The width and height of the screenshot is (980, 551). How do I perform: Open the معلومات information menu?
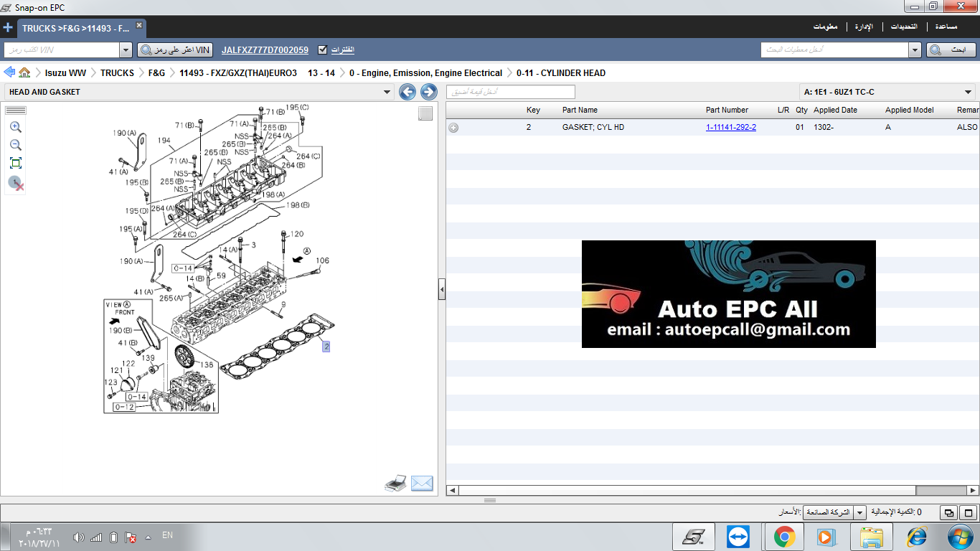point(825,27)
